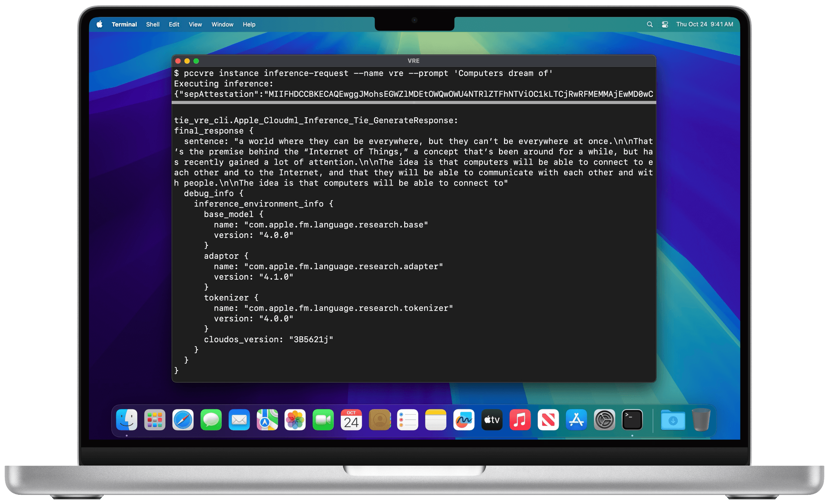Open the App Store
The width and height of the screenshot is (829, 504).
point(576,420)
